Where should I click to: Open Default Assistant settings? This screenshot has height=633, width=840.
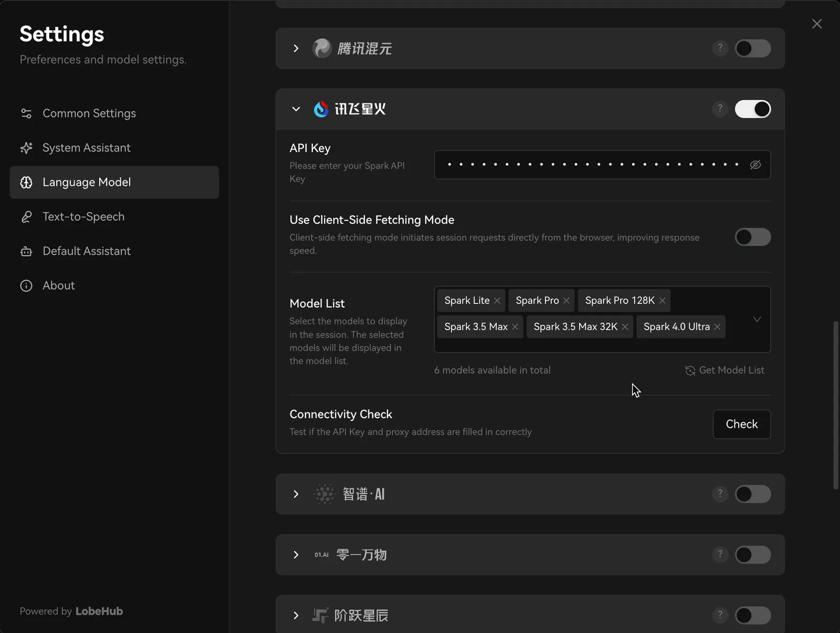tap(114, 251)
